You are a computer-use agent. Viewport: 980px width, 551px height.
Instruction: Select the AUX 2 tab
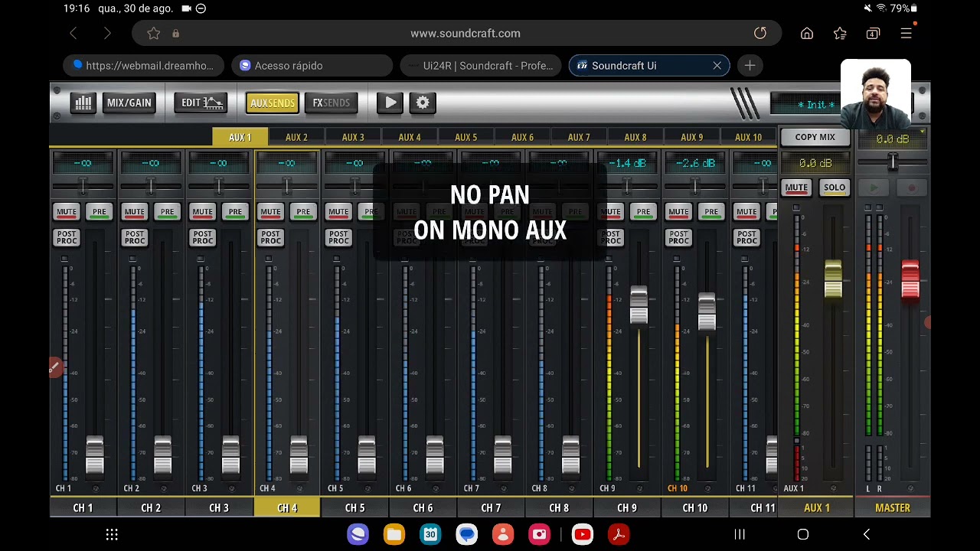tap(296, 137)
